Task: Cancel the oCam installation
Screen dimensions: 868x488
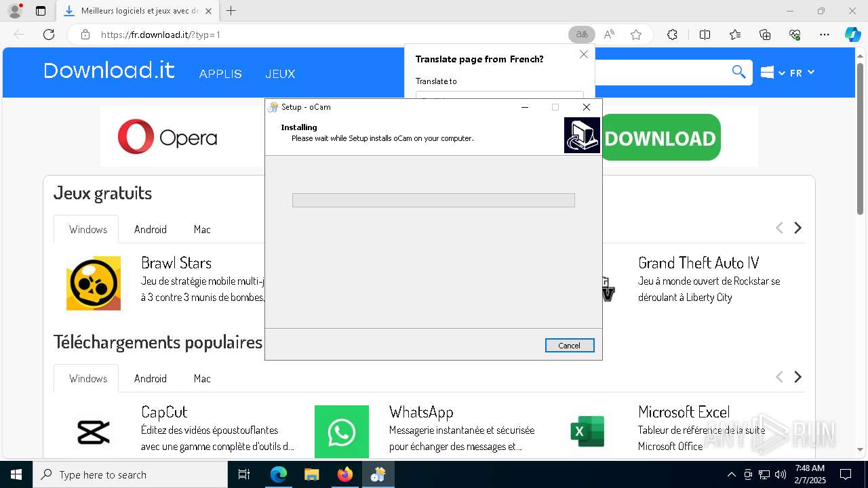Action: pyautogui.click(x=570, y=346)
